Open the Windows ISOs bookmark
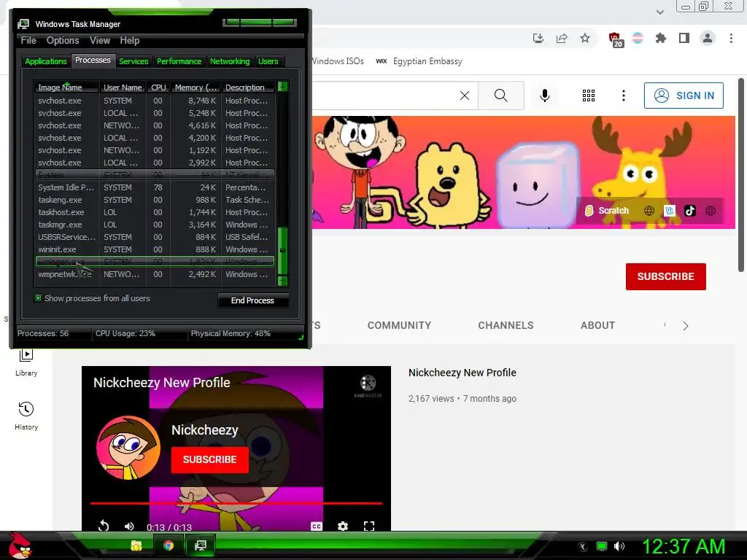This screenshot has height=560, width=747. tap(338, 61)
